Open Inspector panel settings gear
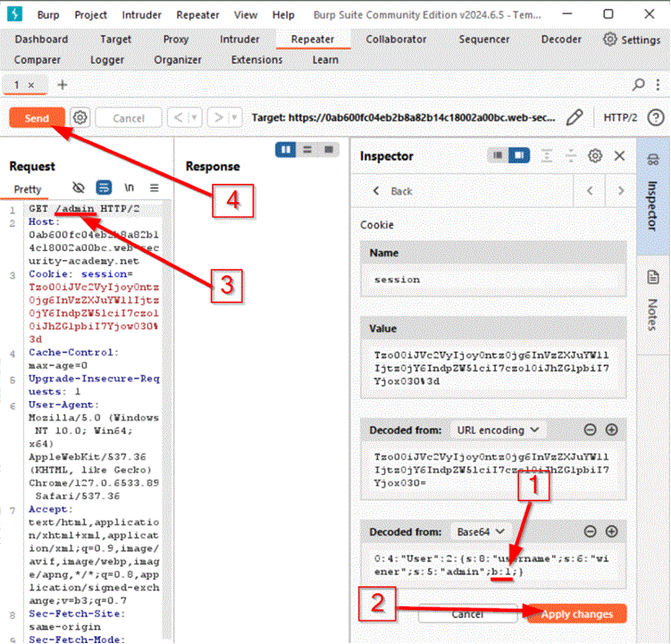The width and height of the screenshot is (671, 644). (595, 155)
